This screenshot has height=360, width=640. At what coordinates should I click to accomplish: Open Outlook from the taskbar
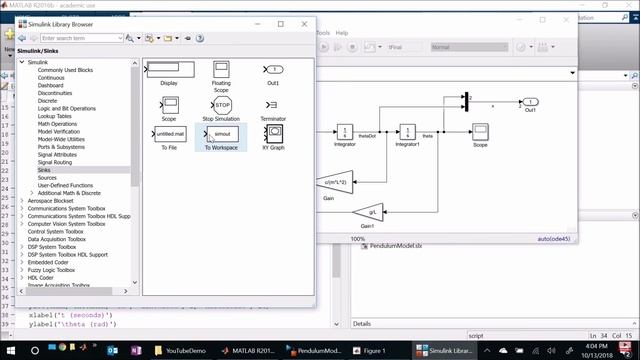point(112,351)
